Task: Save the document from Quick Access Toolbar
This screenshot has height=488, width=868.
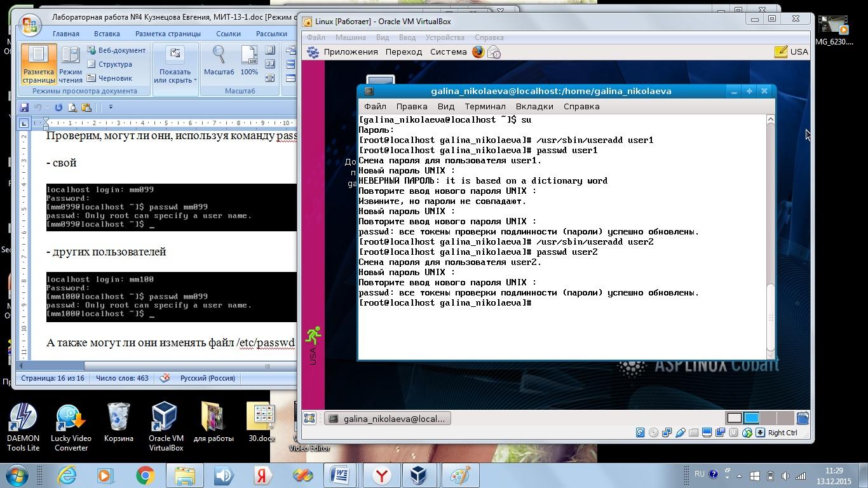Action: pos(24,107)
